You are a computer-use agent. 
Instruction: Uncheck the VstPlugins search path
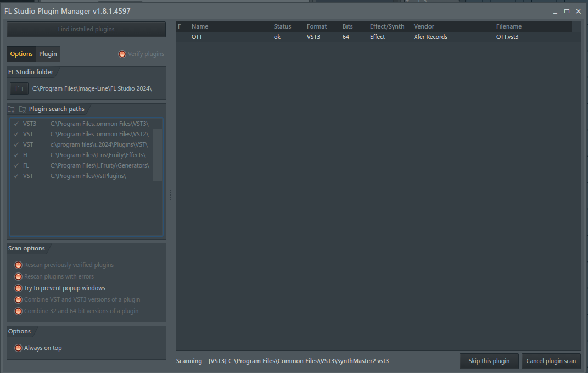pos(16,176)
